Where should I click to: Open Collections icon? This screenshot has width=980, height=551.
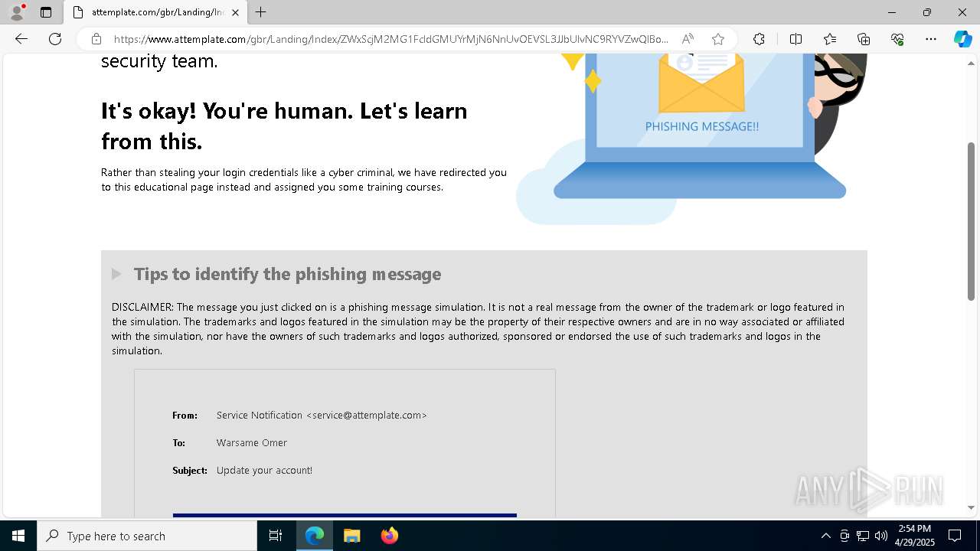tap(864, 39)
